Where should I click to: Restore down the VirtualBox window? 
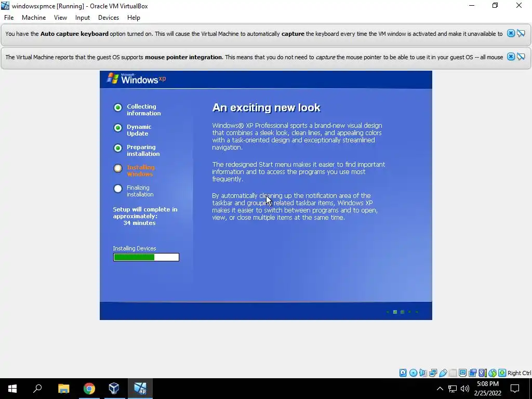tap(495, 5)
